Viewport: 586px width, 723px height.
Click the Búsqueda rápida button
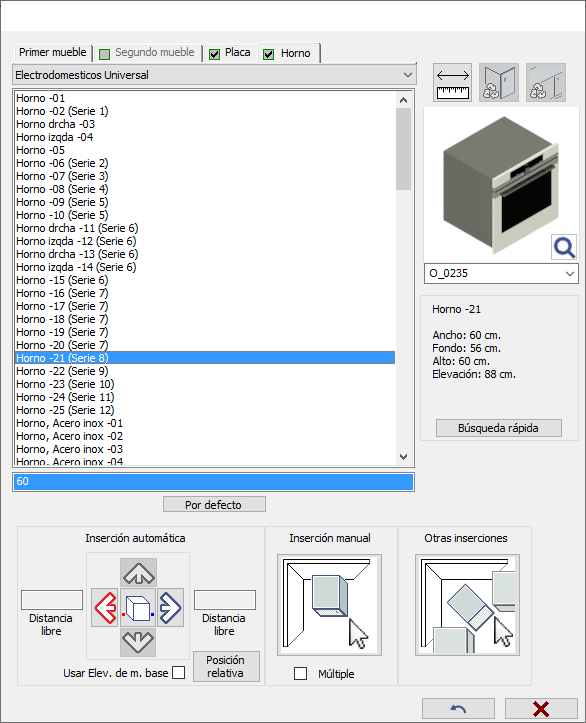pos(499,428)
